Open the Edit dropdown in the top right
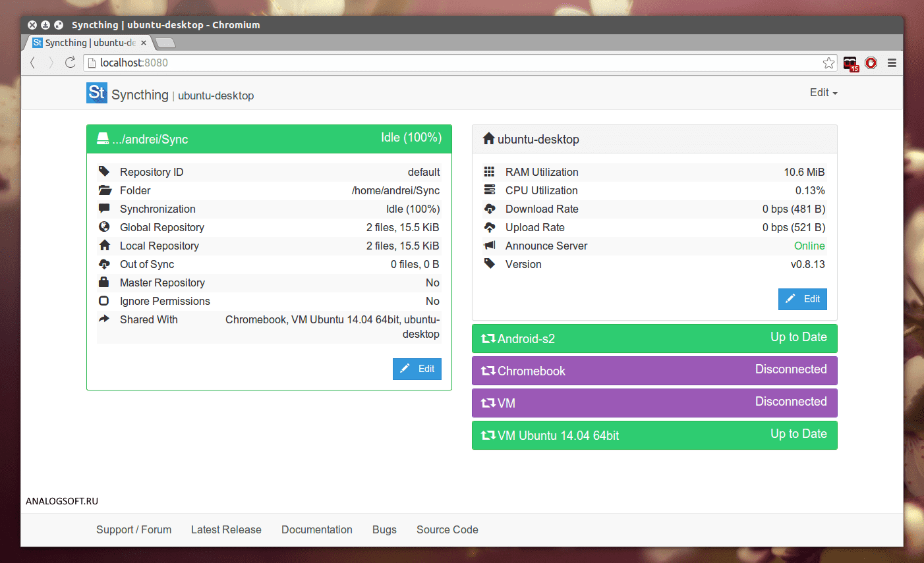Viewport: 924px width, 563px height. coord(823,92)
